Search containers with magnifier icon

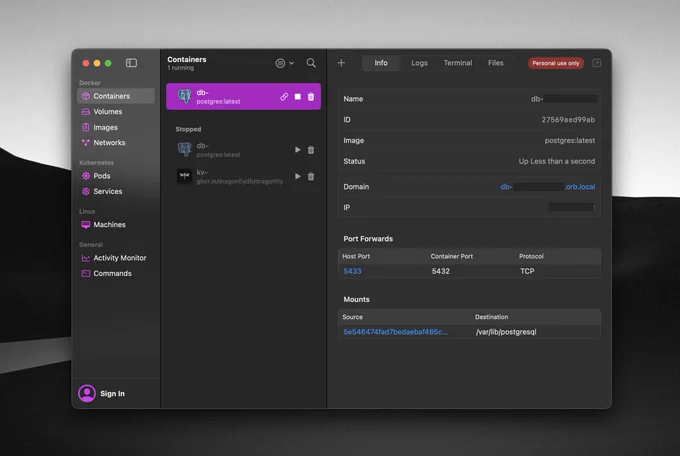311,63
